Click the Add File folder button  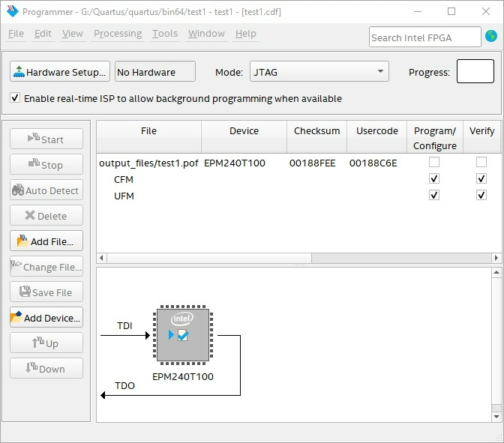[46, 241]
